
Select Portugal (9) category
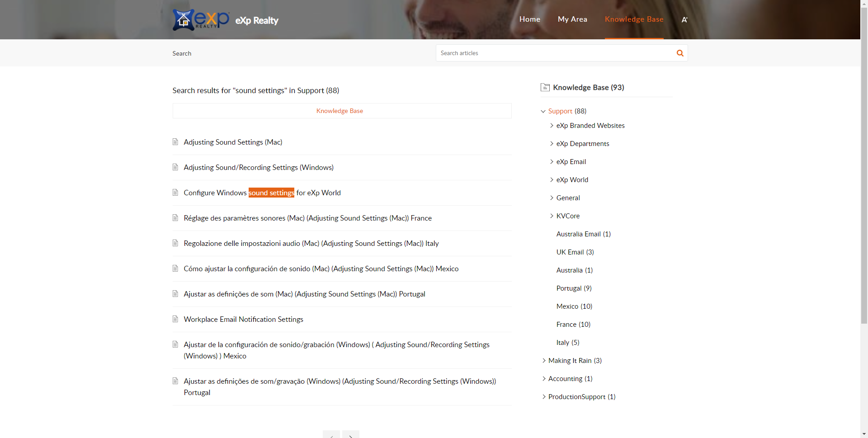574,288
